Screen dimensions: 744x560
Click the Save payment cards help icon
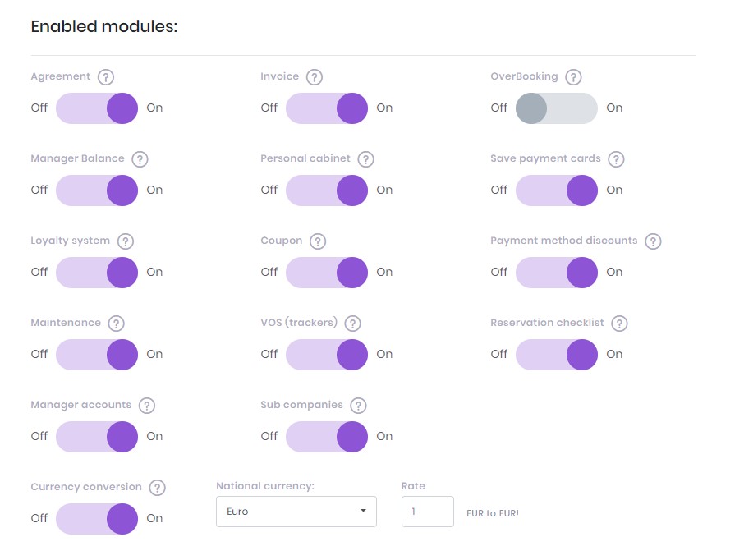pos(617,159)
